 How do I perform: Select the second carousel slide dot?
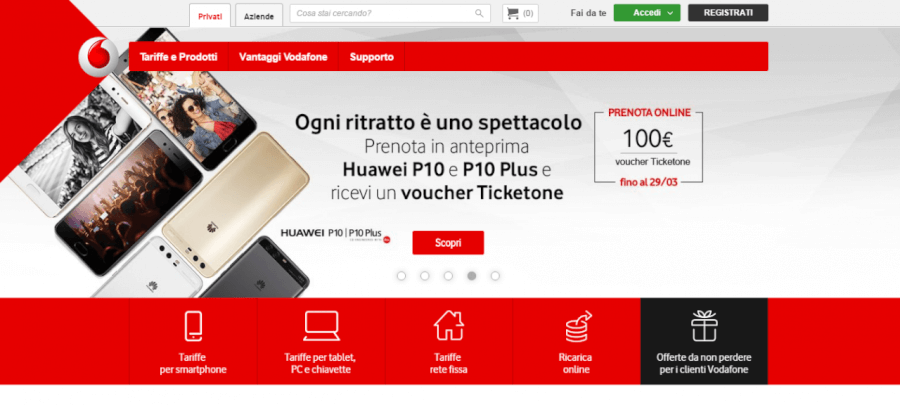(x=425, y=276)
